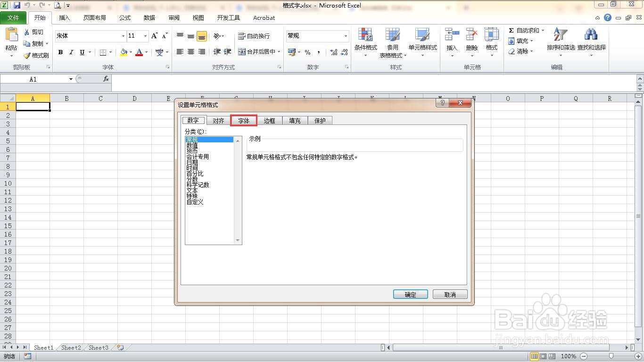This screenshot has width=644, height=362.
Task: Apply the yellow fill color bucket
Action: [x=124, y=52]
